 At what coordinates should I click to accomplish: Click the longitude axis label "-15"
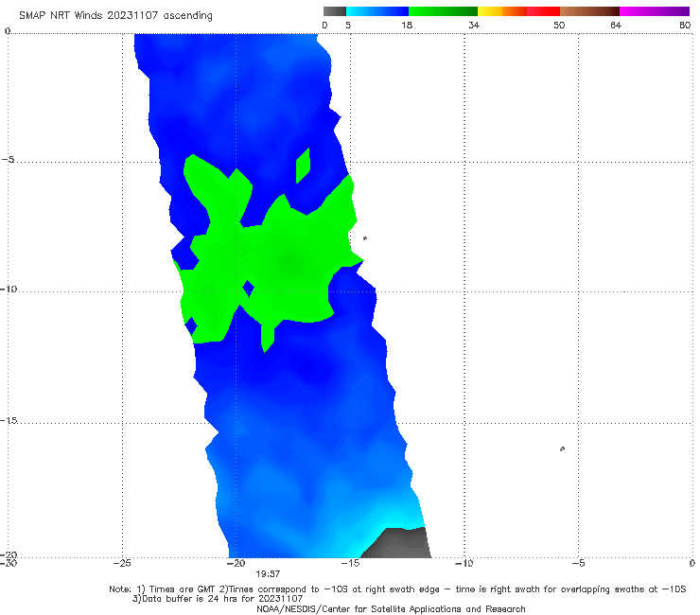point(350,563)
